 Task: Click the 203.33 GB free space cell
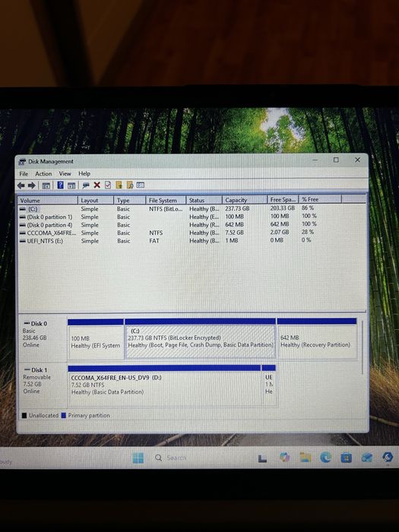click(x=282, y=208)
